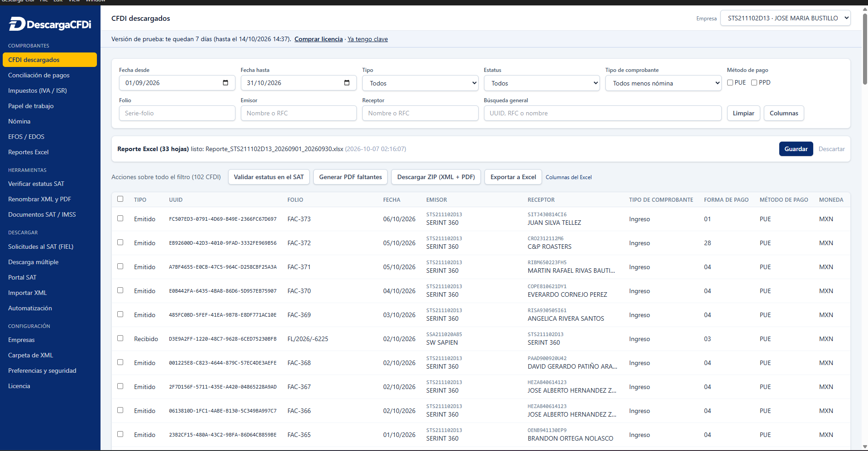Open Portal SAT page
Viewport: 868px width, 451px height.
click(50, 277)
